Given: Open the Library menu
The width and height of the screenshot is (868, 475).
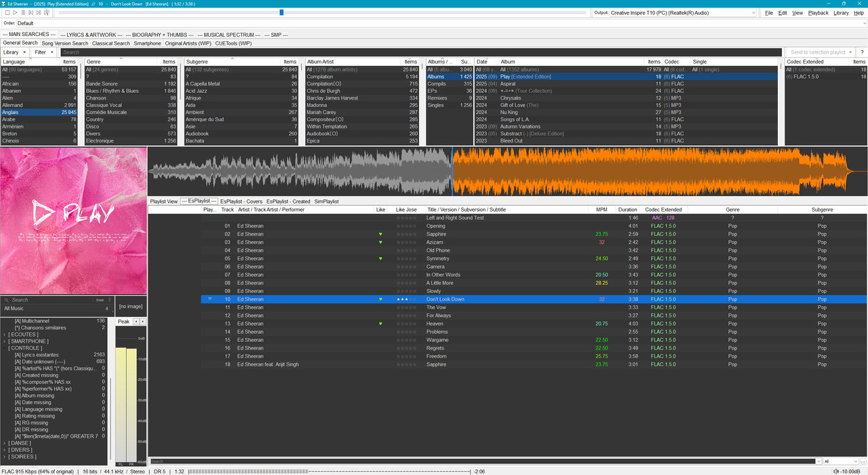Looking at the screenshot, I should pos(841,13).
